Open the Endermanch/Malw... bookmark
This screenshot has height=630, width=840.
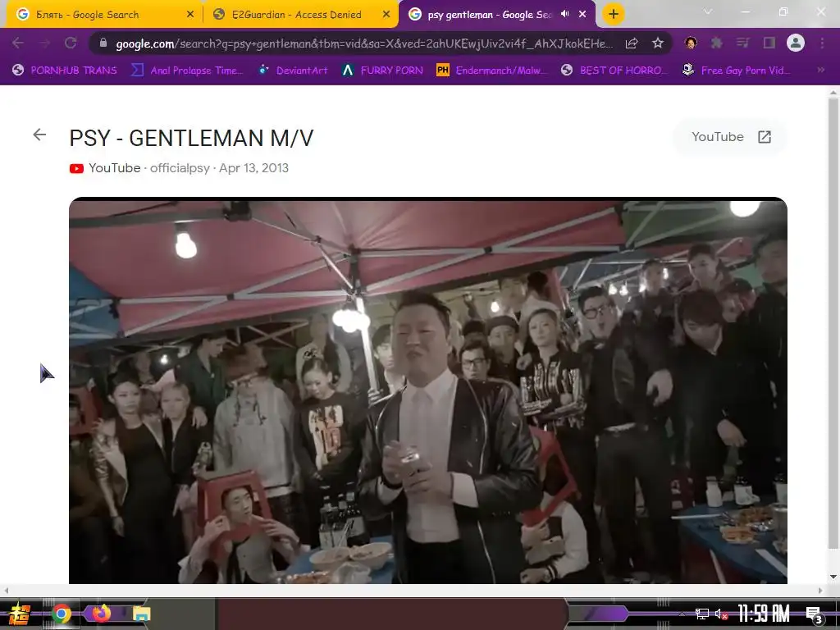pos(492,71)
